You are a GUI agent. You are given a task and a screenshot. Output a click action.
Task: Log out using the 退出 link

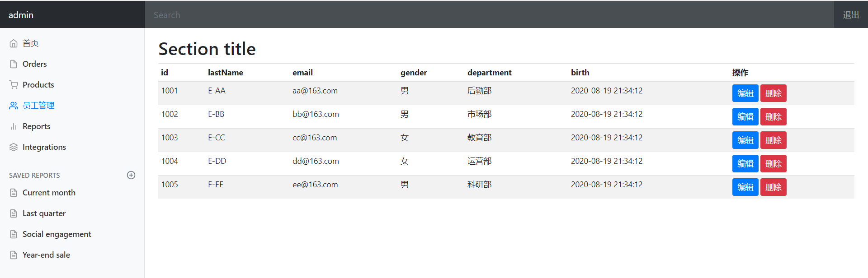point(851,15)
